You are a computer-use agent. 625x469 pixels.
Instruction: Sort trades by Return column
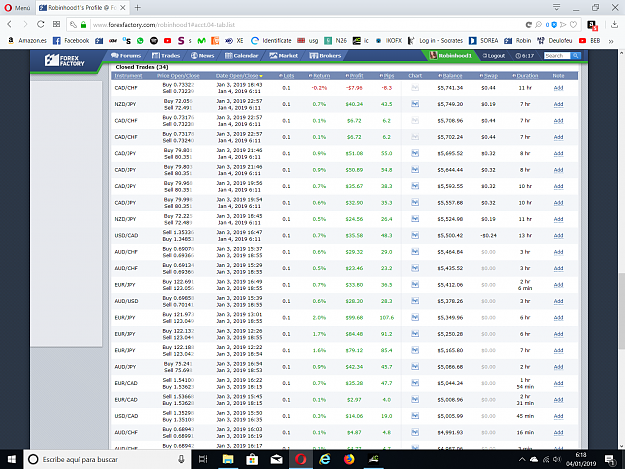tap(320, 76)
